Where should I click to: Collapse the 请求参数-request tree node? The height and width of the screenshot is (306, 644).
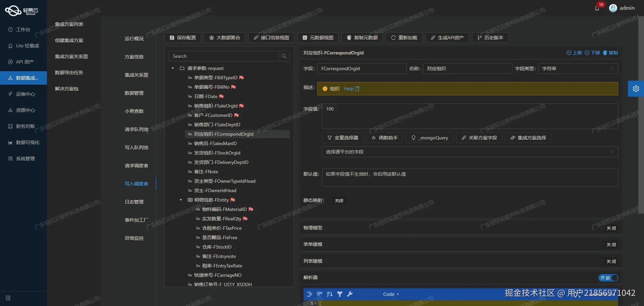(x=173, y=68)
